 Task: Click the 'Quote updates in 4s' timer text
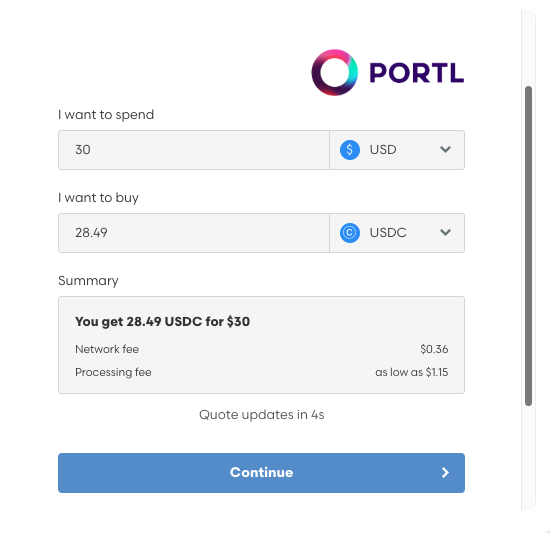point(262,414)
